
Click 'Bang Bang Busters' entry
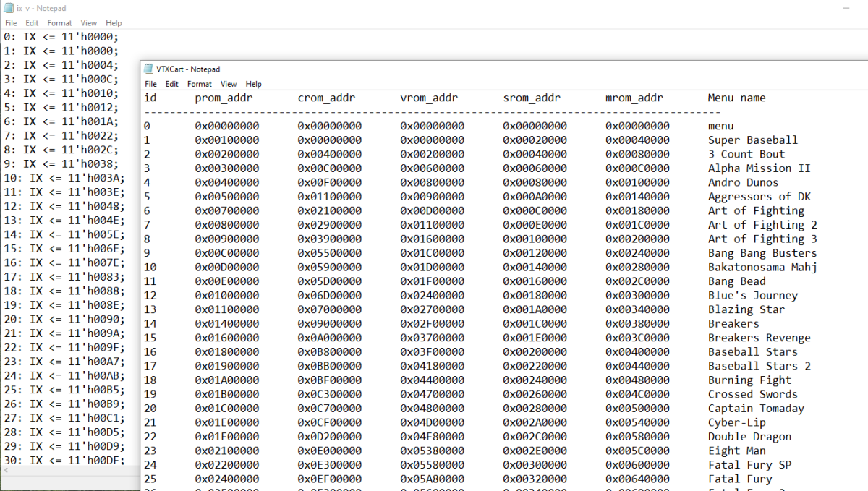pos(762,253)
